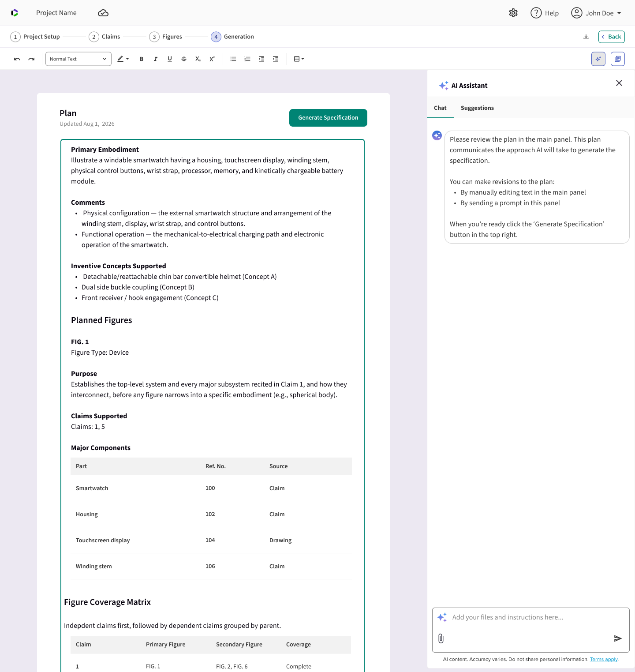Insert a numbered list
This screenshot has height=672, width=635.
[247, 59]
